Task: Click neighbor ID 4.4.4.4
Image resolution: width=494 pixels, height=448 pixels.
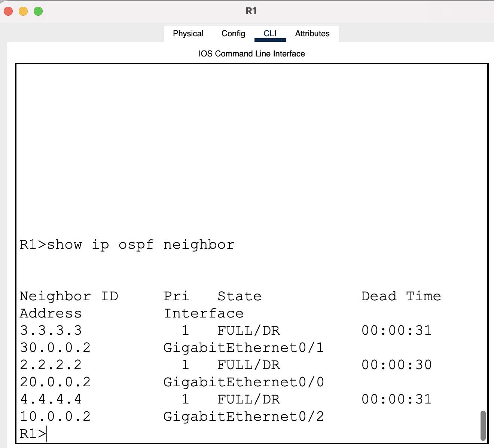Action: click(x=51, y=399)
